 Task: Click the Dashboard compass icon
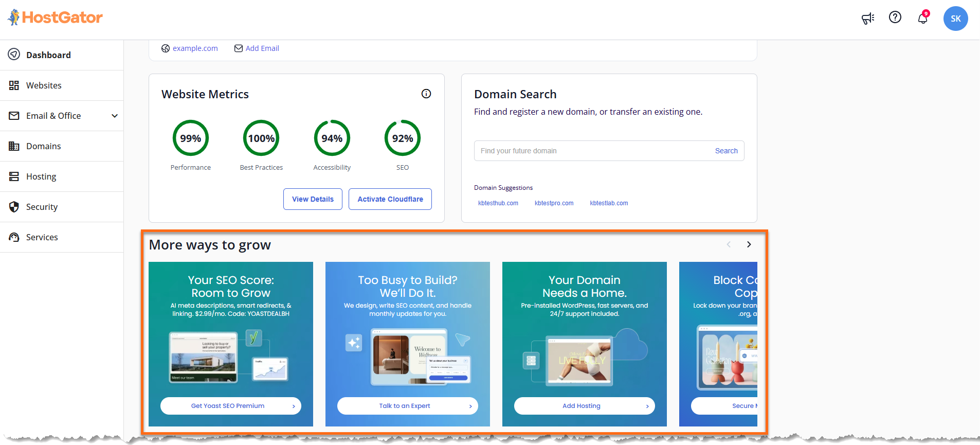(x=14, y=55)
